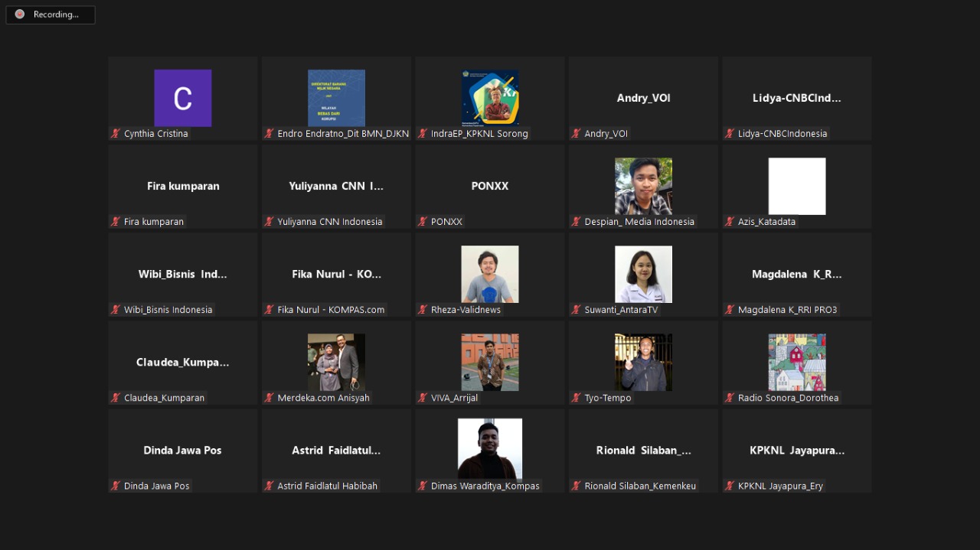Select Radio Sonora_Dorothea's colorful houses thumbnail
This screenshot has height=550, width=980.
tap(796, 362)
